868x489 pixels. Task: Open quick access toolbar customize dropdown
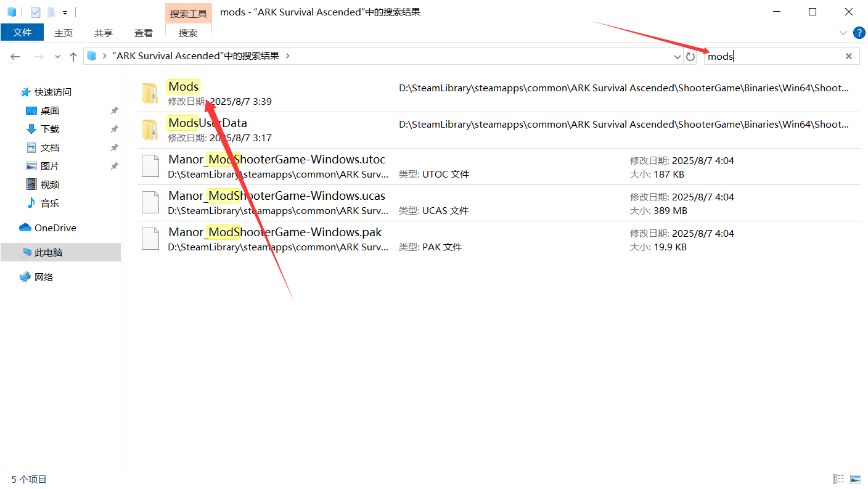click(x=65, y=12)
